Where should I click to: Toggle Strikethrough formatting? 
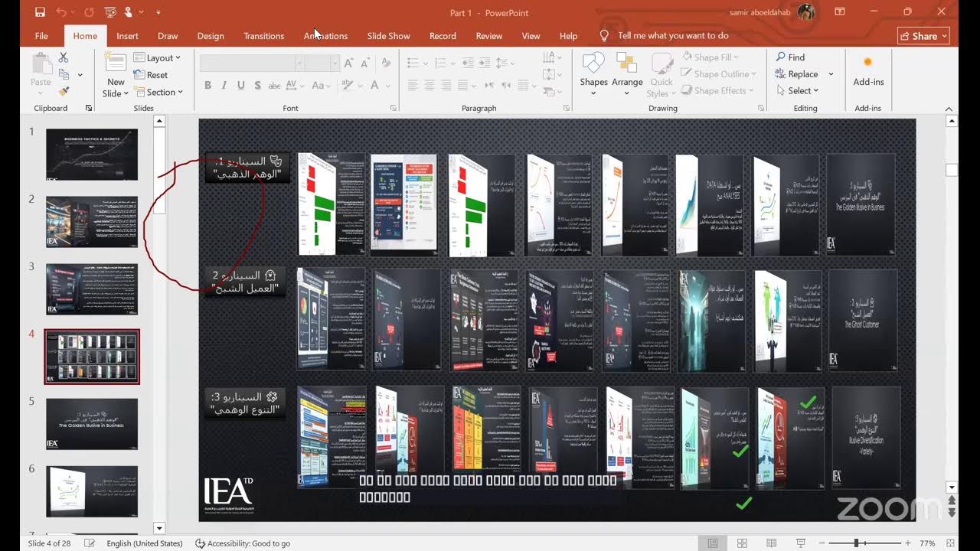point(275,86)
